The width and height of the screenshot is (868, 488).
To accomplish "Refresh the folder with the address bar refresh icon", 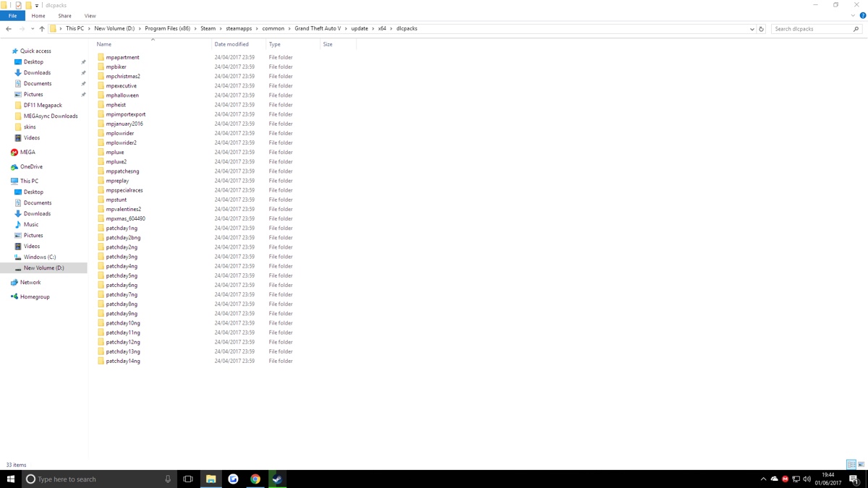I will point(761,28).
